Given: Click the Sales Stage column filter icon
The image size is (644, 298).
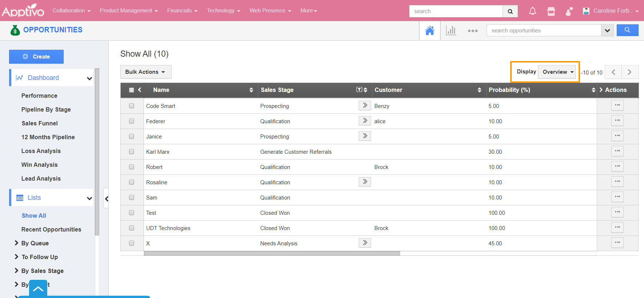Looking at the screenshot, I should 359,90.
